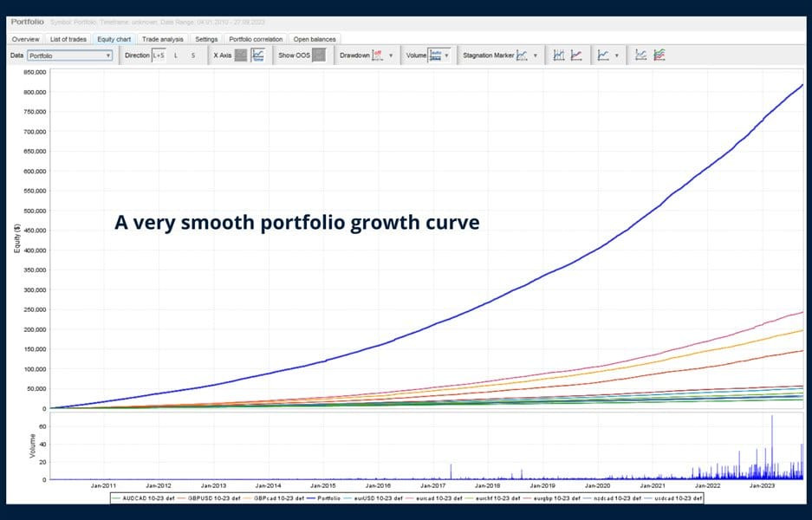The width and height of the screenshot is (812, 520).
Task: Expand the Stagnation Marker dropdown arrow
Action: pos(536,55)
